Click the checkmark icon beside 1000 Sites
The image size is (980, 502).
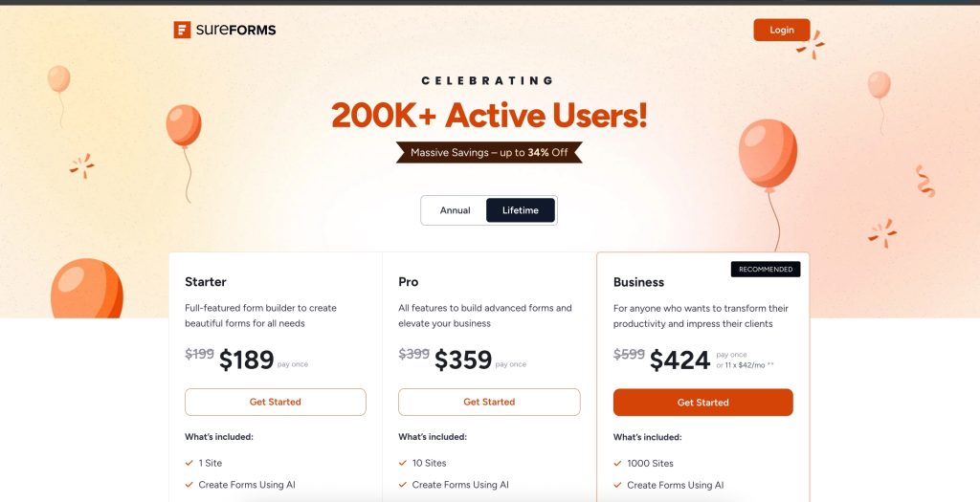click(617, 463)
